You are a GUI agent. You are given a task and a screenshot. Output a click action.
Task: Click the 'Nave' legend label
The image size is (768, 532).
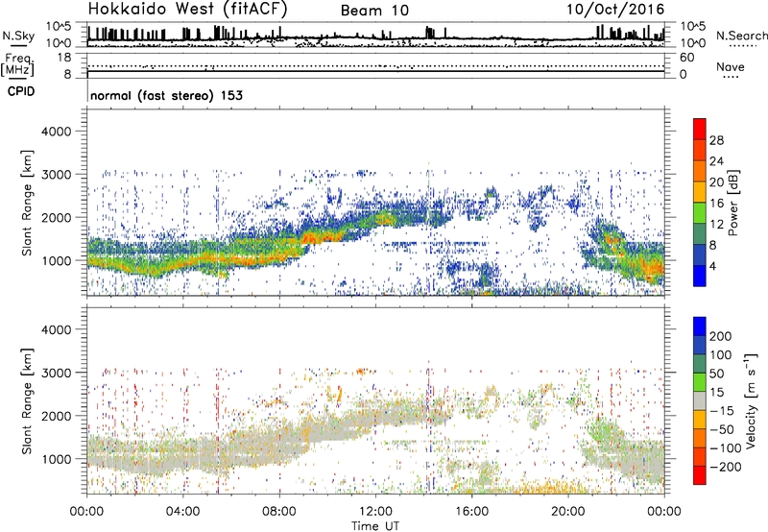(731, 67)
